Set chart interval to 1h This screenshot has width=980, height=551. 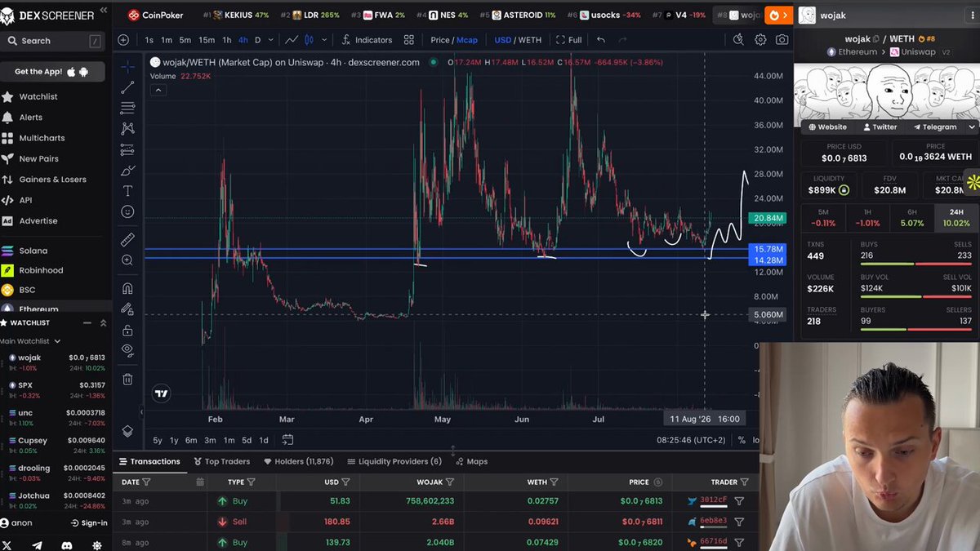[x=227, y=40]
